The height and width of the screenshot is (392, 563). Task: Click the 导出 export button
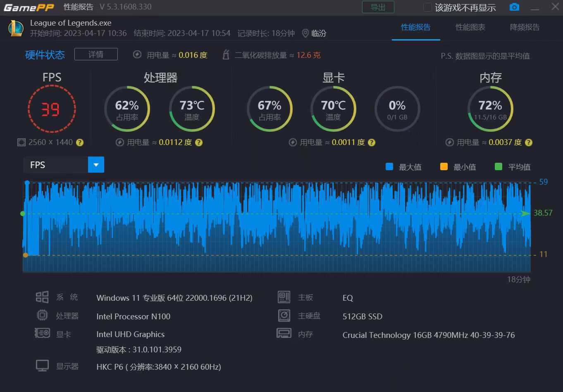point(378,7)
